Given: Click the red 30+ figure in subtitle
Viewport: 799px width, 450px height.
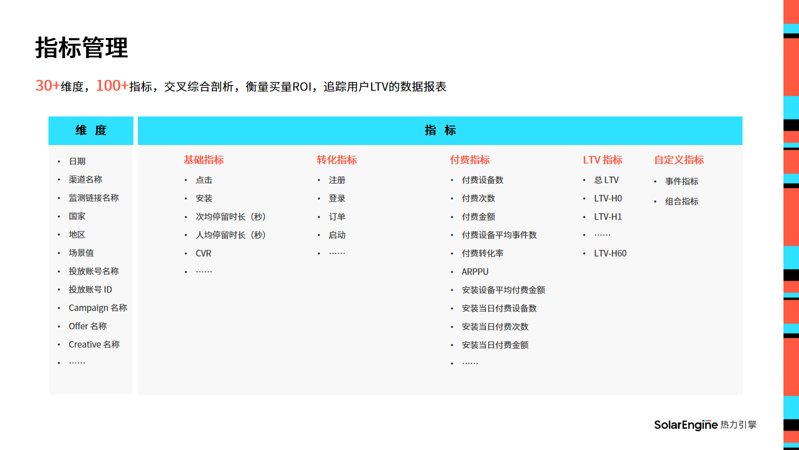Looking at the screenshot, I should click(x=47, y=86).
